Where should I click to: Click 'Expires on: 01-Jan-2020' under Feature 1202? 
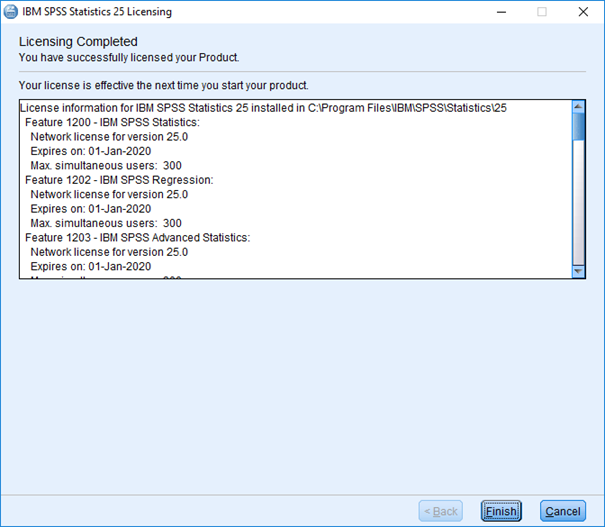click(x=91, y=209)
